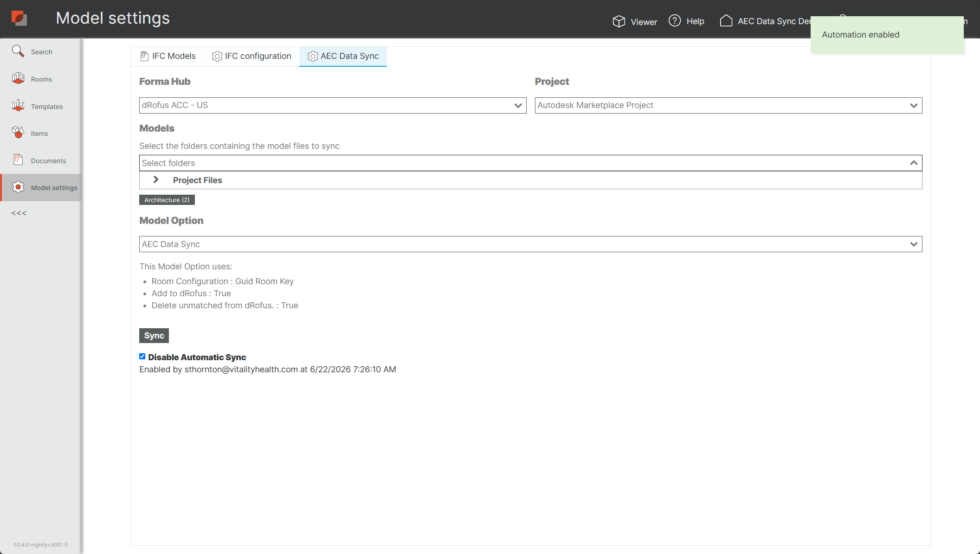Screen dimensions: 980x554
Task: Click the Project heading
Action: click(552, 82)
